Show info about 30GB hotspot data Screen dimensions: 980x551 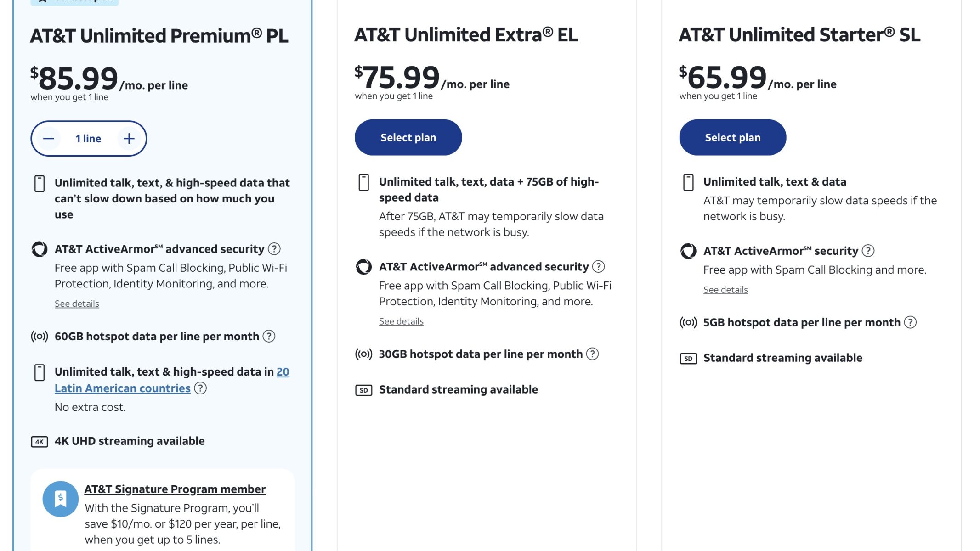pos(593,354)
